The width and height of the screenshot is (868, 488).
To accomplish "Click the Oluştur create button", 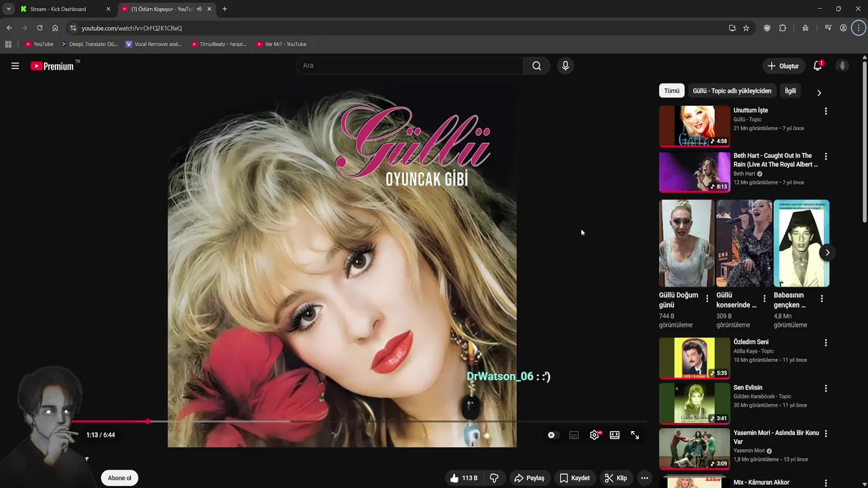I will click(783, 66).
